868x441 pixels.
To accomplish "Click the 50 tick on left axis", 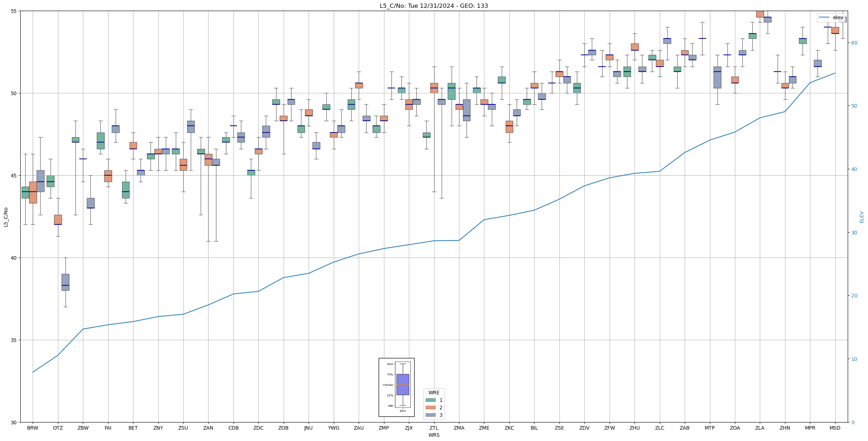I will [14, 93].
